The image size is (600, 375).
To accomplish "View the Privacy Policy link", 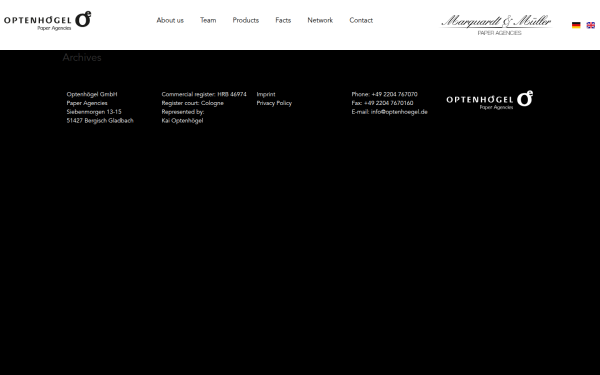I will coord(274,103).
